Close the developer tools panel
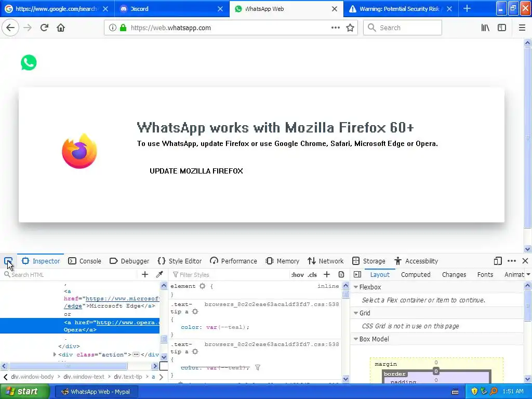This screenshot has height=399, width=532. tap(525, 261)
